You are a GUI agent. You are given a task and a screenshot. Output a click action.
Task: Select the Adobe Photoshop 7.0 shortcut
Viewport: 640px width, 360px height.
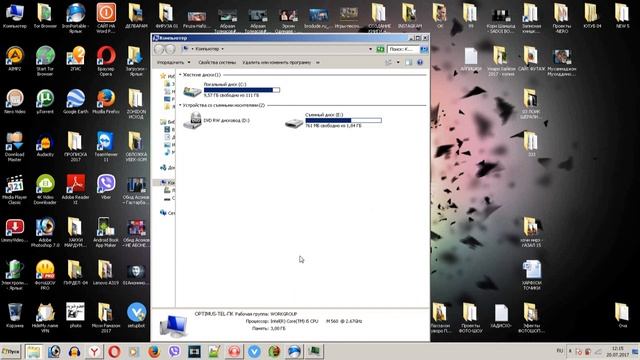tap(45, 233)
